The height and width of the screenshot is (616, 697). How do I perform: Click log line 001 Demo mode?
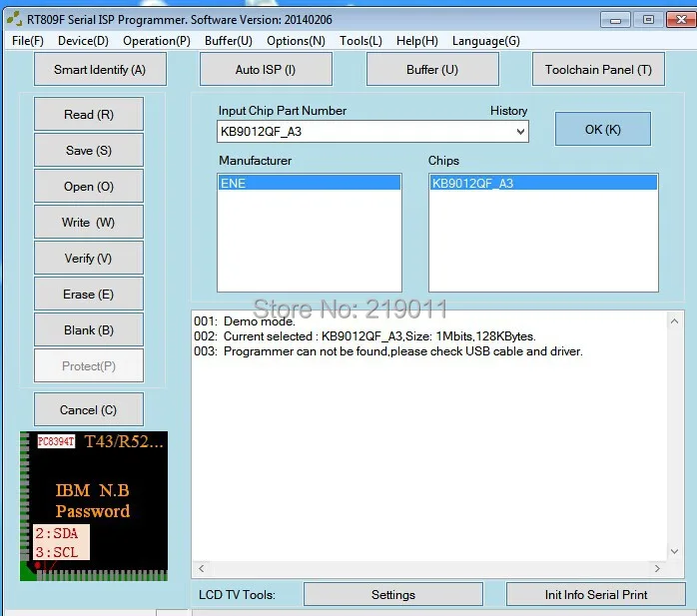245,320
